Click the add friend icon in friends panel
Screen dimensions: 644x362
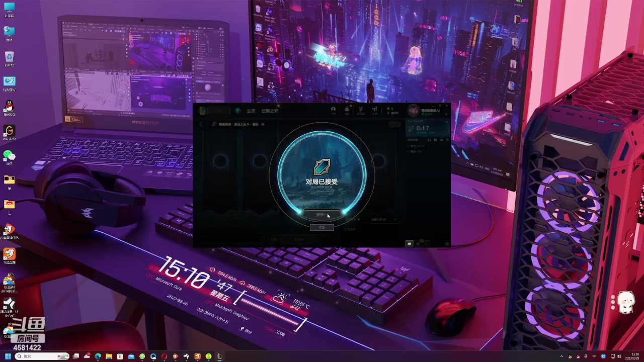(429, 140)
